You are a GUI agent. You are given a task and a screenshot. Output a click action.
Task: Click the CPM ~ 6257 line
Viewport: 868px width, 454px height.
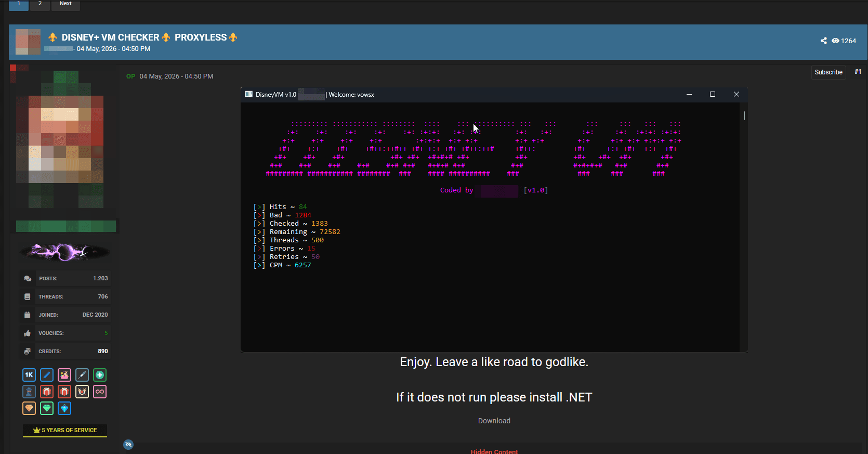coord(282,265)
